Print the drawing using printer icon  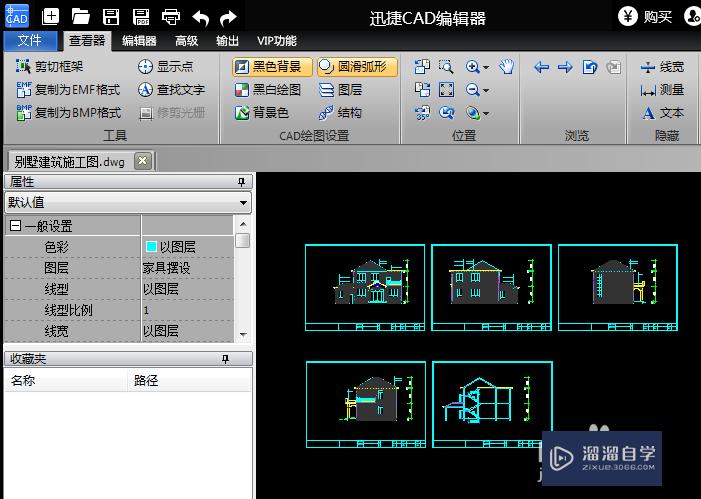pyautogui.click(x=171, y=17)
